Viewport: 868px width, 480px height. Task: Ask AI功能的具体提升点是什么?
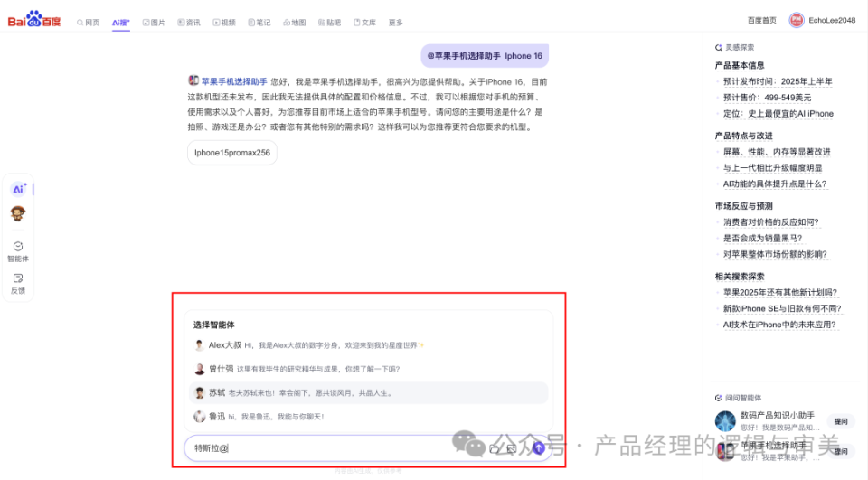pyautogui.click(x=775, y=184)
